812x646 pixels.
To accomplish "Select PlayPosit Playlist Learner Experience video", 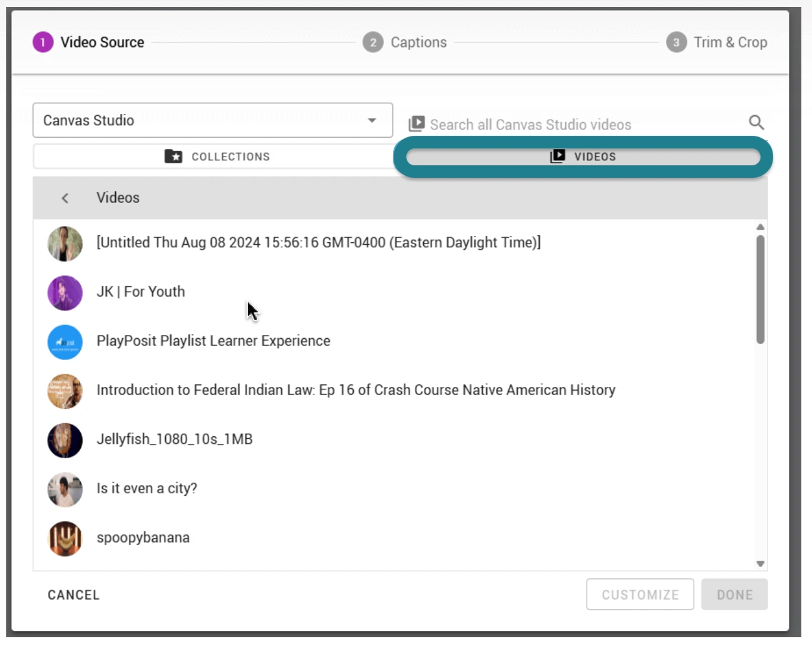I will [x=394, y=342].
